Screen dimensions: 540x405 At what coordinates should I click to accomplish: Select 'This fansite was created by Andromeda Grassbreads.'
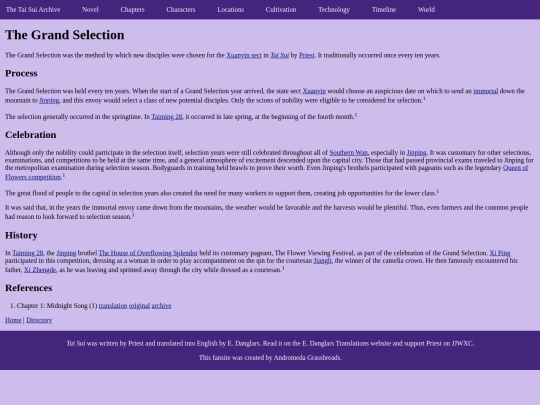point(270,358)
